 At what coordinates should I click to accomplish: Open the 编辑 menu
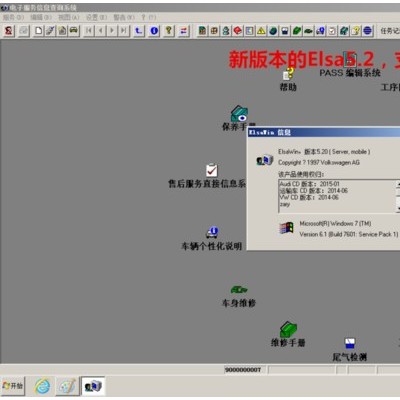pyautogui.click(x=41, y=17)
